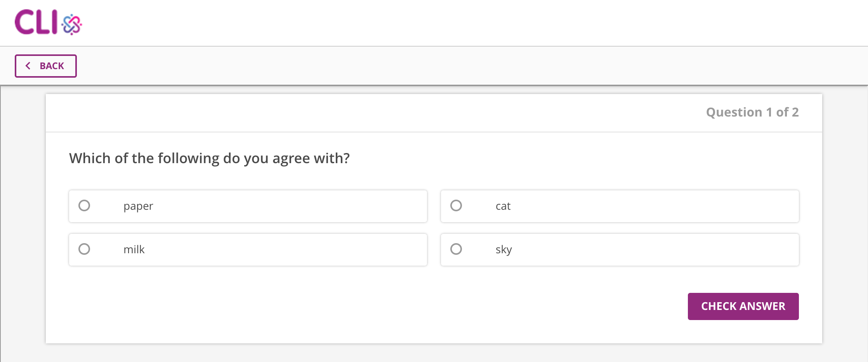Click the "sky" answer label text
This screenshot has width=868, height=362.
503,250
